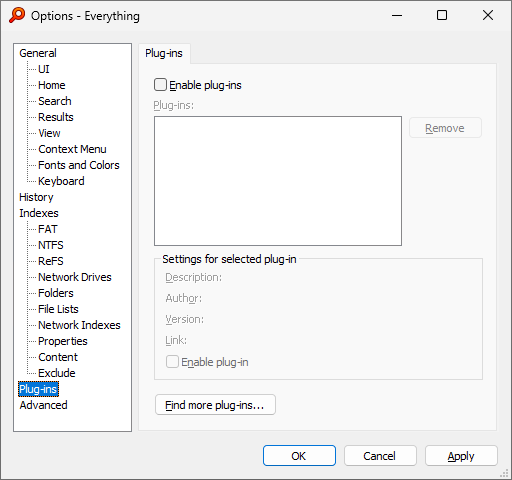Select ReFS in the options tree
The height and width of the screenshot is (480, 512).
[51, 261]
